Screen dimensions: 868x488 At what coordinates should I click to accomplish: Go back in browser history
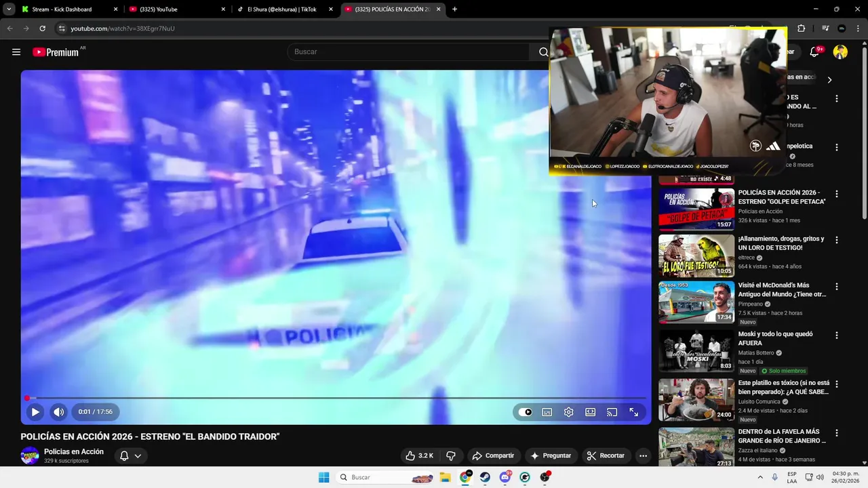coord(9,28)
